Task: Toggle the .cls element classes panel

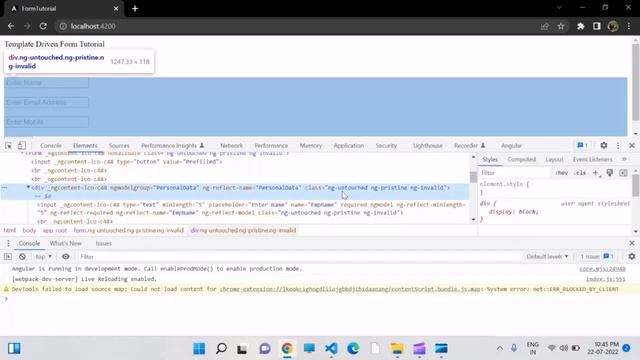Action: click(x=580, y=173)
